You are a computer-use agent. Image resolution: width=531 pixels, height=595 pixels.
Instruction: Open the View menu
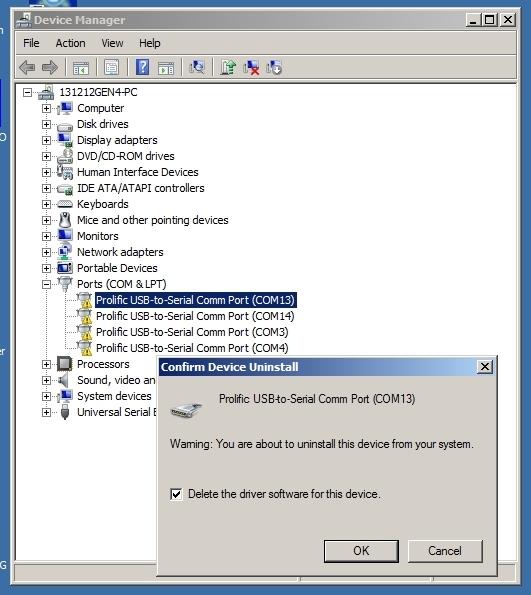tap(112, 43)
